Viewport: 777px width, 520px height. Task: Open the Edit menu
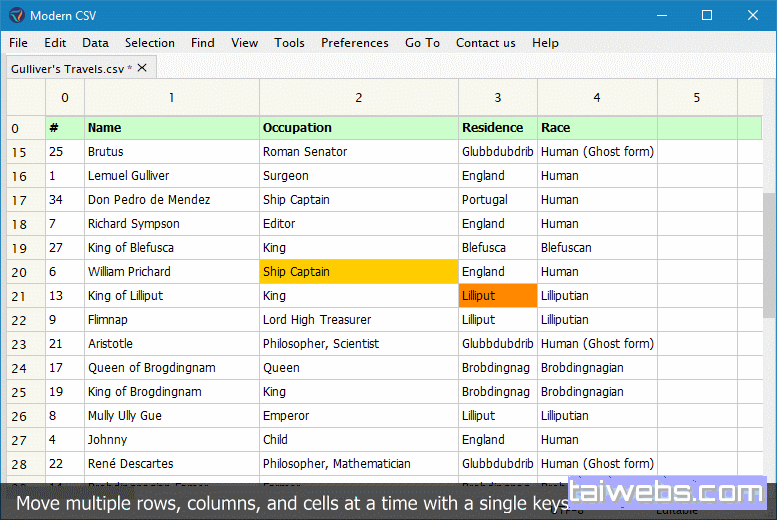click(x=55, y=43)
